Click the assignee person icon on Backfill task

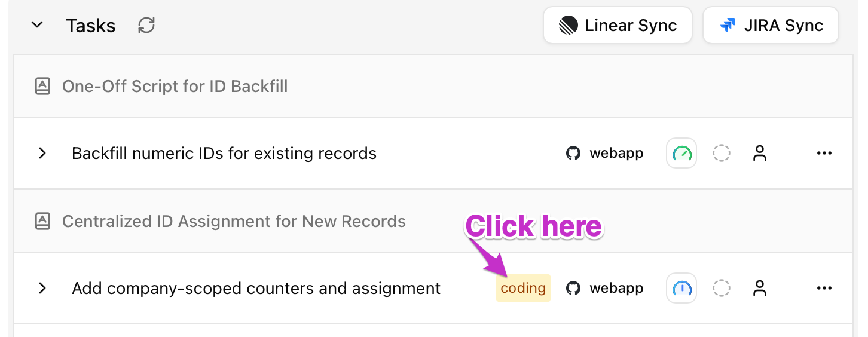pos(760,154)
